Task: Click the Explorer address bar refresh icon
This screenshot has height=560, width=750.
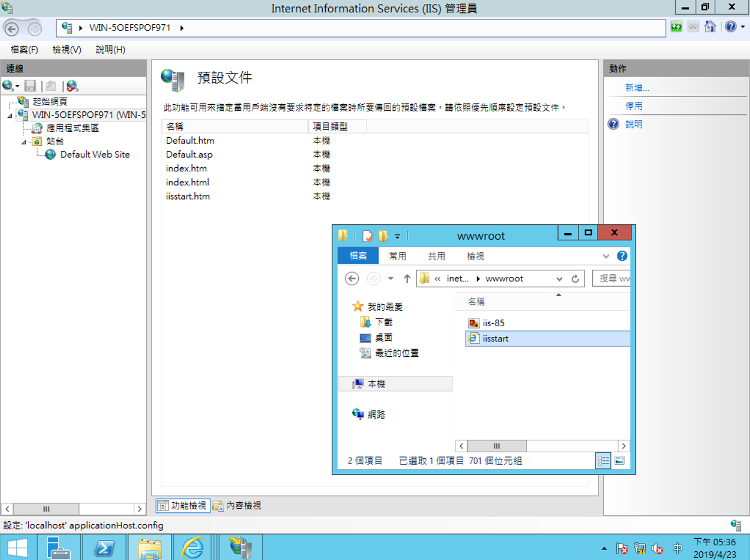Action: pos(575,279)
